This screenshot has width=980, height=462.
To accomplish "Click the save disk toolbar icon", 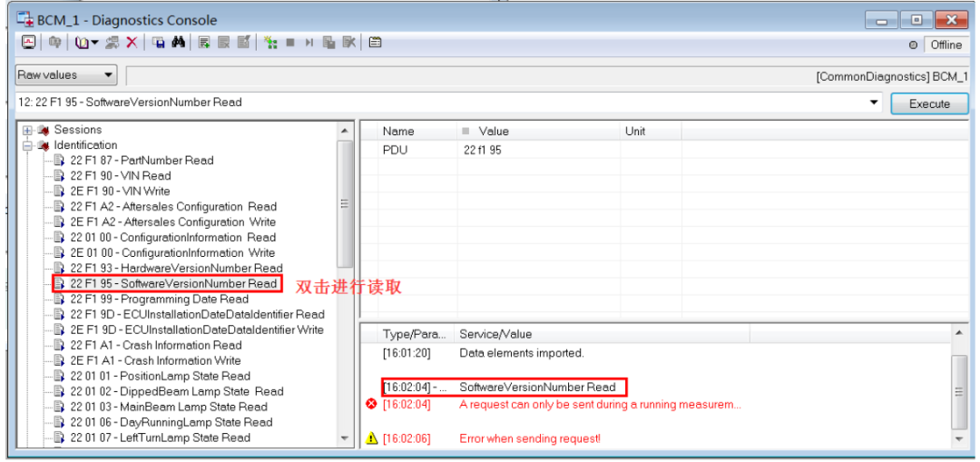I will click(159, 43).
